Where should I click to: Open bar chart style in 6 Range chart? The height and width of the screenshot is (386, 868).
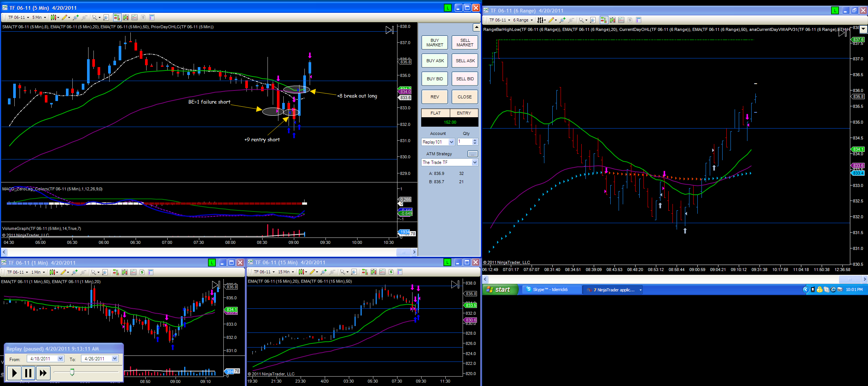[541, 20]
